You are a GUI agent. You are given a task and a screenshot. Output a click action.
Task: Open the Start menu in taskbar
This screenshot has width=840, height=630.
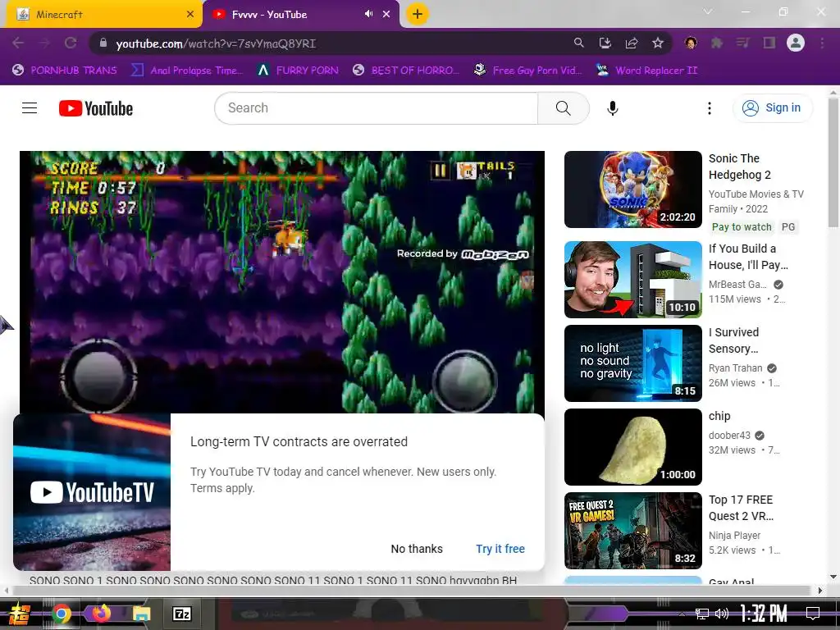coord(21,614)
